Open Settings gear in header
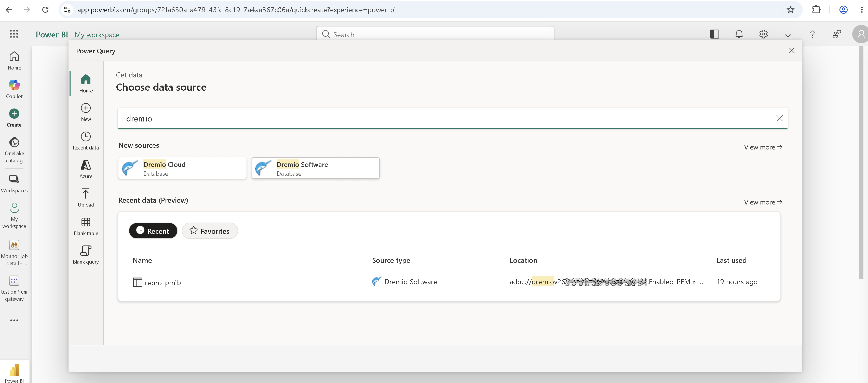The width and height of the screenshot is (868, 383). (763, 34)
